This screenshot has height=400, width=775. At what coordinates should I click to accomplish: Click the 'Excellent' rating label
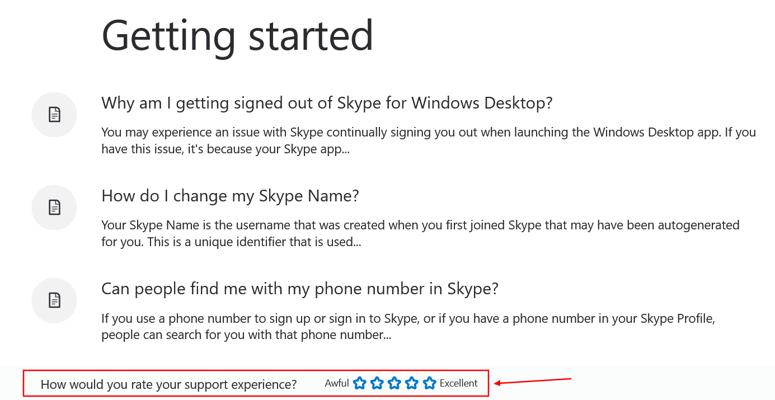tap(459, 383)
